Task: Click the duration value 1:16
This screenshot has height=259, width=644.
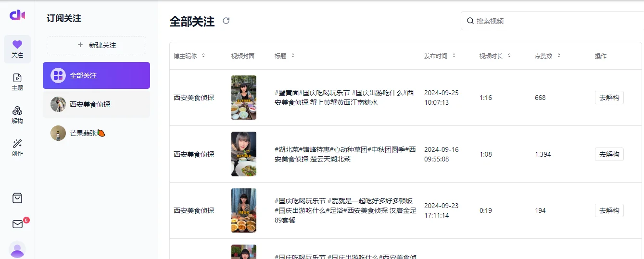Action: point(486,98)
